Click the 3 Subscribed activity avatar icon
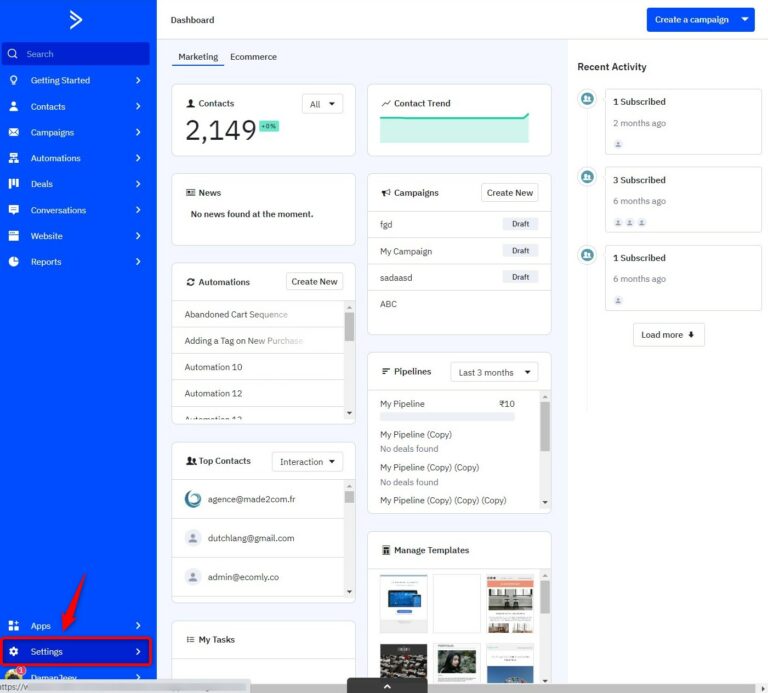Viewport: 768px width, 693px height. pos(587,176)
